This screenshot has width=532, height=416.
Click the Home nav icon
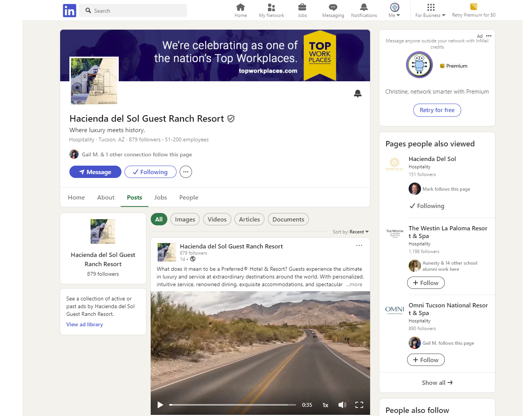(241, 10)
